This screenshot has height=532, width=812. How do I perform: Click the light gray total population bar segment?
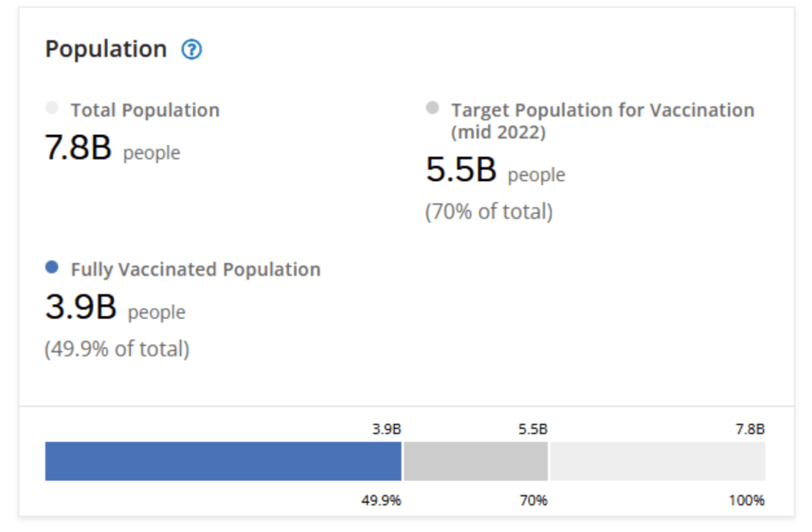coord(657,461)
